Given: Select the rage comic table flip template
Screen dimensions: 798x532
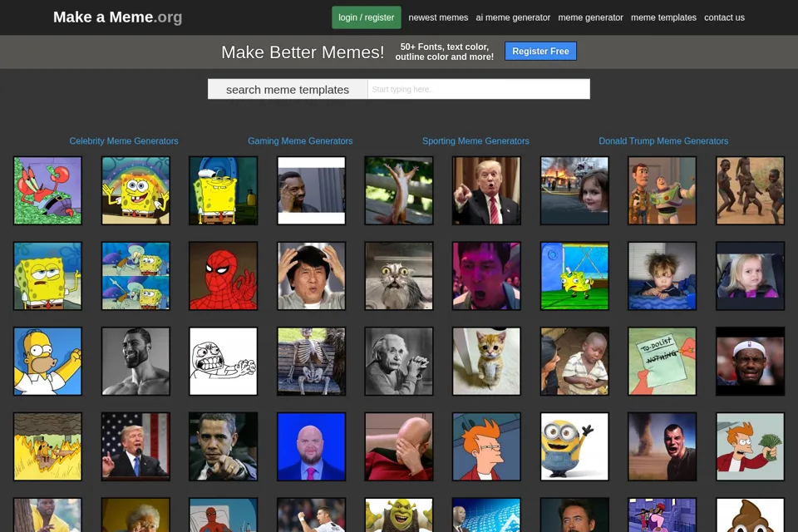Looking at the screenshot, I should coord(224,362).
